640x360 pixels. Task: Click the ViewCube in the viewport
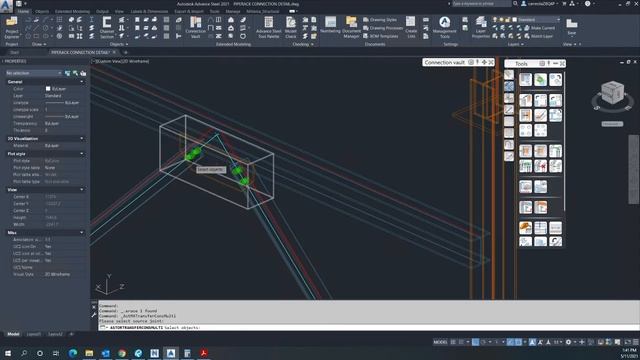click(612, 93)
